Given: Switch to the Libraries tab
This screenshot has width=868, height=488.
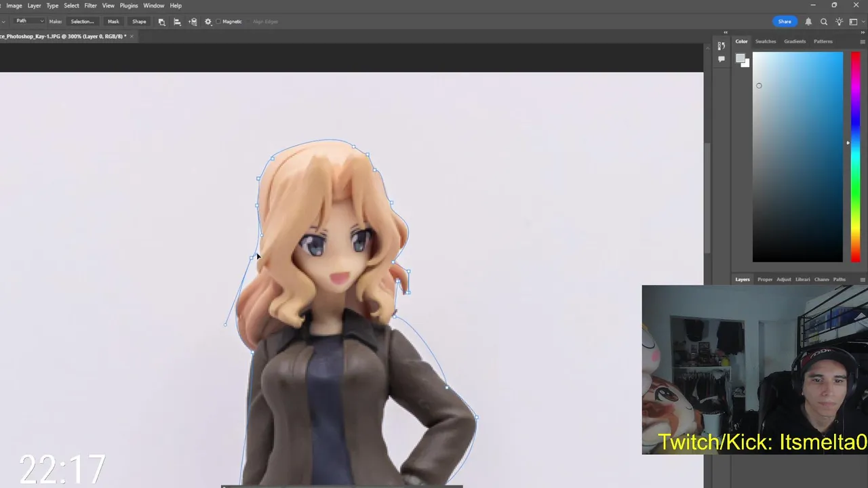Looking at the screenshot, I should click(803, 279).
